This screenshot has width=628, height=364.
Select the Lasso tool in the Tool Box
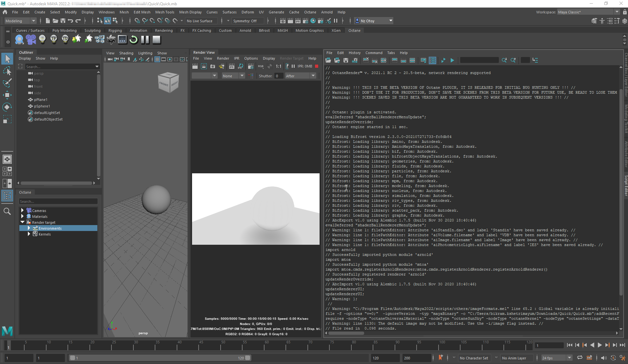(x=7, y=71)
